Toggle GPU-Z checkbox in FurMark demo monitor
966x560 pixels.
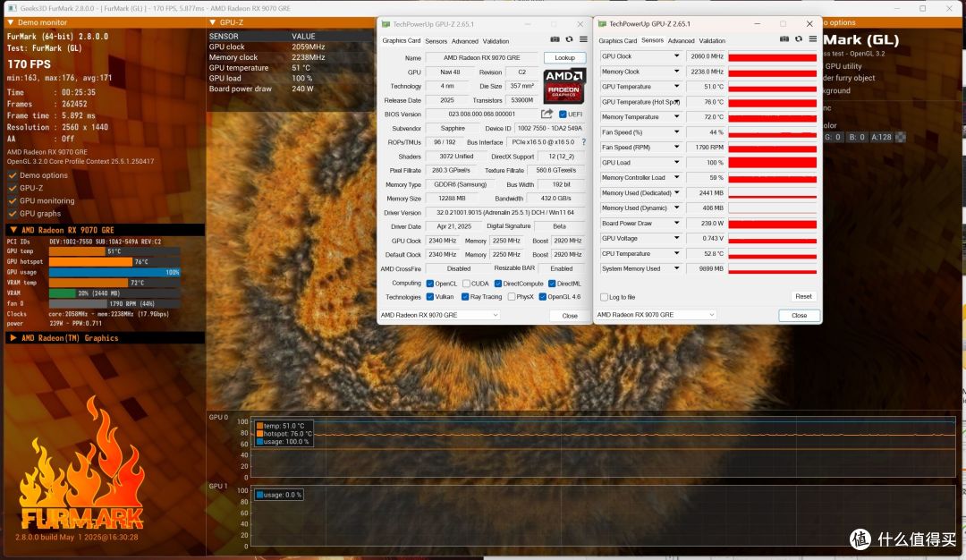tap(13, 188)
